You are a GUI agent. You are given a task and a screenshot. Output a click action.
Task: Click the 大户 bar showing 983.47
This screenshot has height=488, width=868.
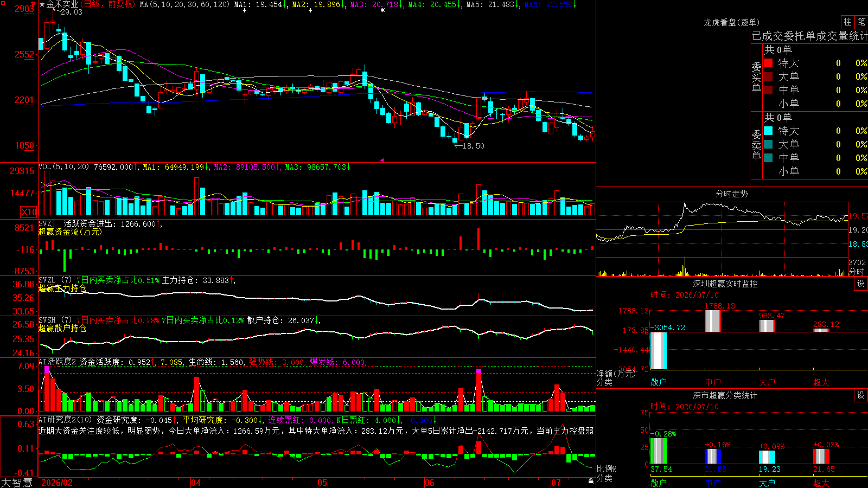[767, 326]
